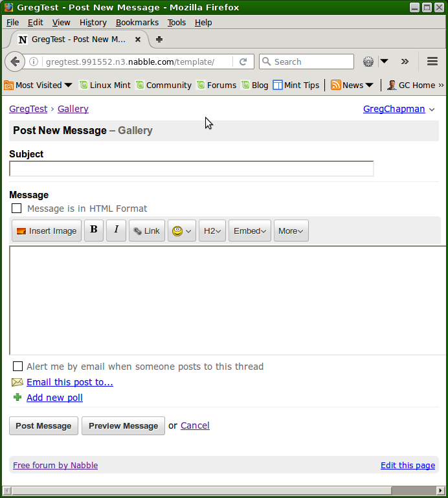Go back using the browser back arrow
The height and width of the screenshot is (498, 448).
click(15, 62)
